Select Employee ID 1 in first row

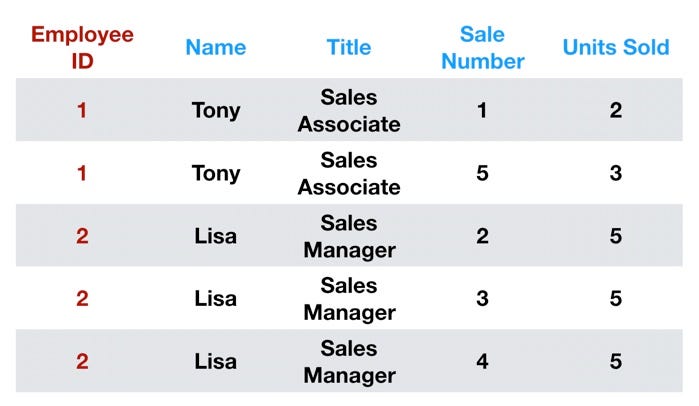click(x=82, y=111)
